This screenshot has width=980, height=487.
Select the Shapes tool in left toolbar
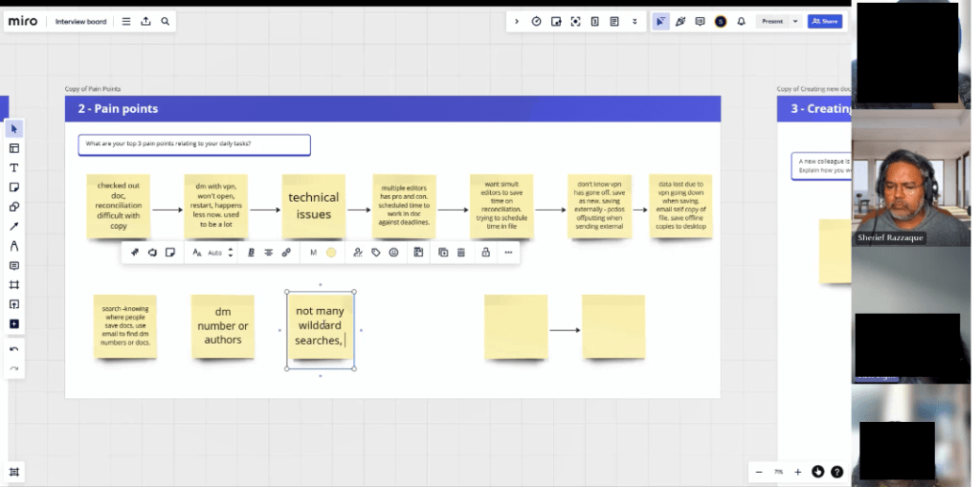pyautogui.click(x=14, y=207)
